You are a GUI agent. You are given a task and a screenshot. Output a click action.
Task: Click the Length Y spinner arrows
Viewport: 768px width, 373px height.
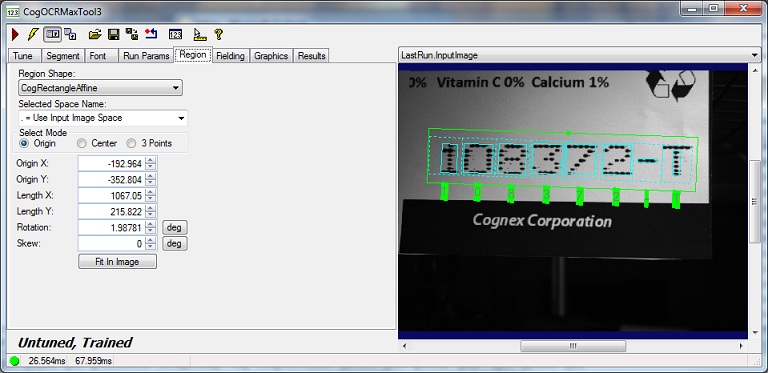151,211
